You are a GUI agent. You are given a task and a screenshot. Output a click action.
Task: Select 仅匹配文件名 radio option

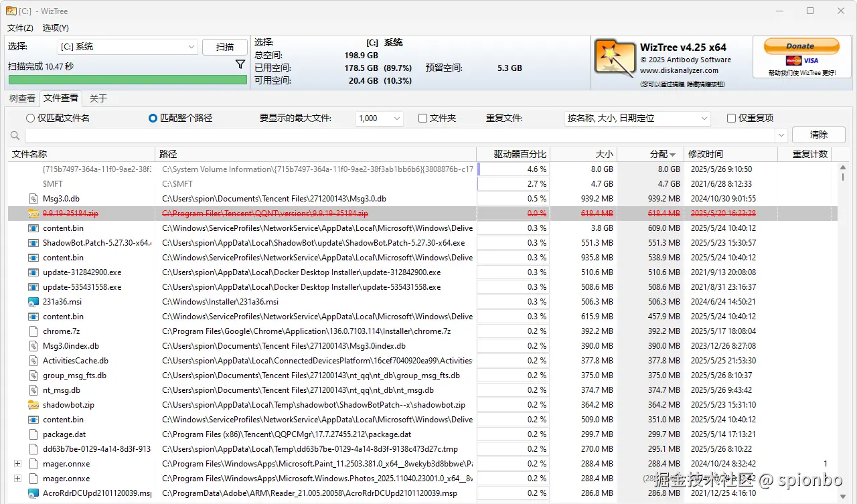tap(58, 118)
